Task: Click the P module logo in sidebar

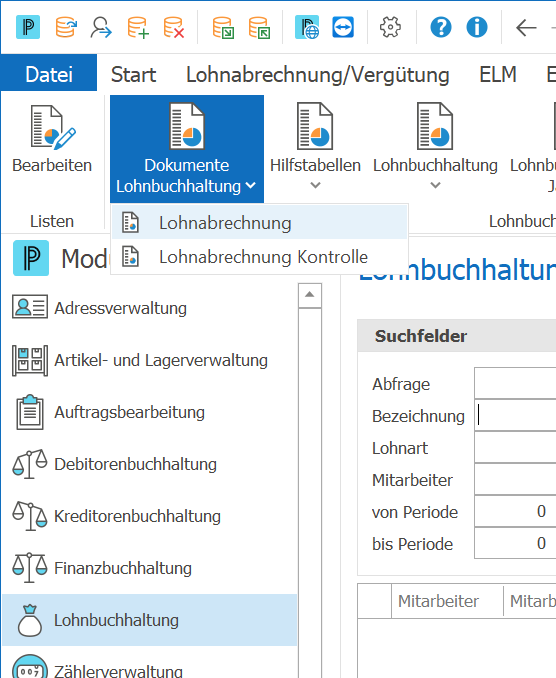Action: (x=31, y=258)
